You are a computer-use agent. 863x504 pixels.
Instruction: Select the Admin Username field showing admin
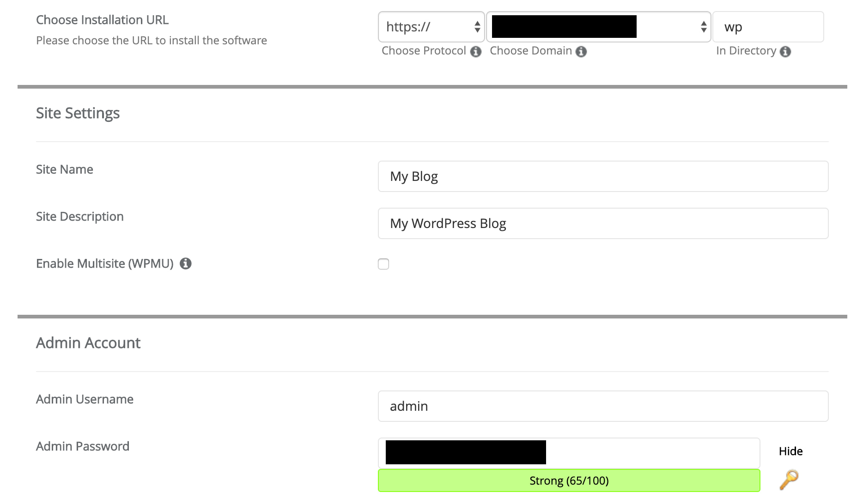(603, 406)
